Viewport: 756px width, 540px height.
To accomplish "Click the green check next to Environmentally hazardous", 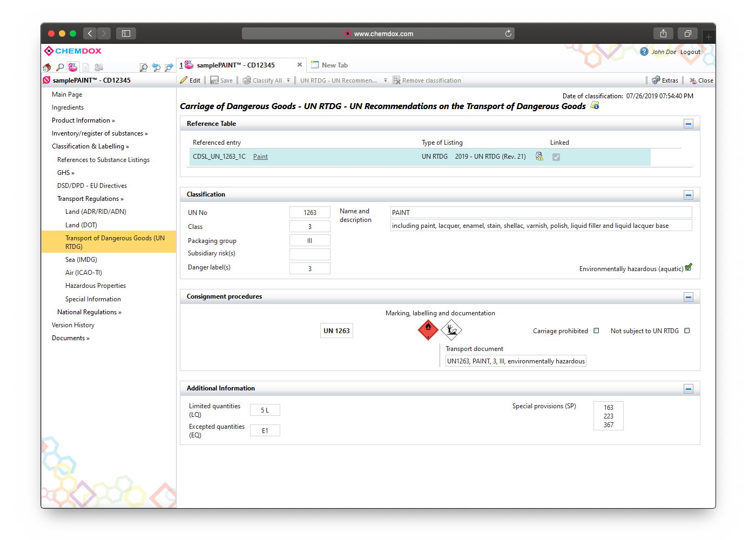I will click(x=688, y=267).
